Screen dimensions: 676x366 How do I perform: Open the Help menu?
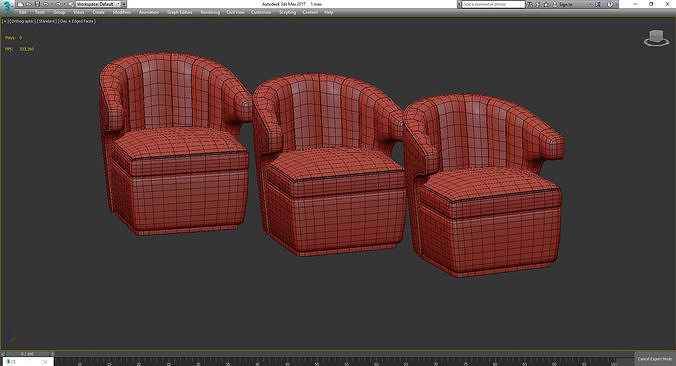pyautogui.click(x=329, y=13)
